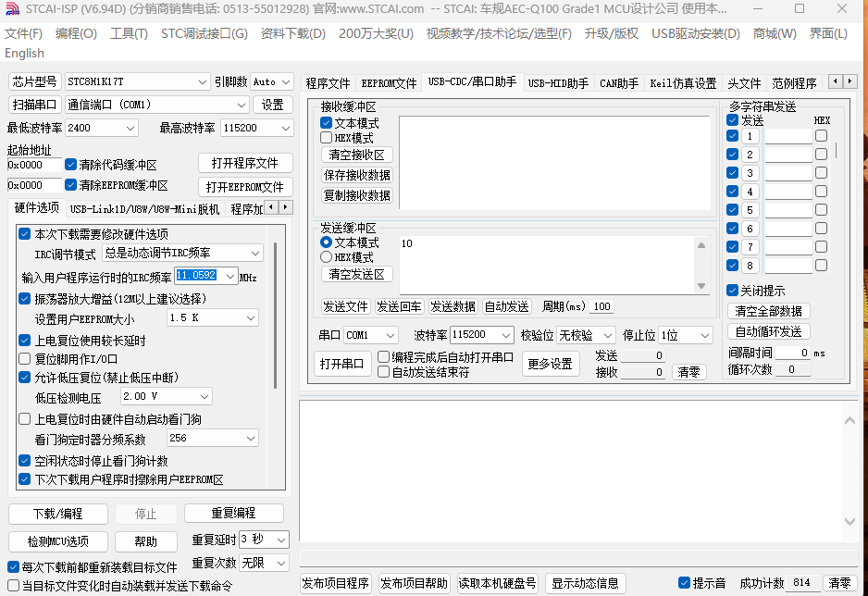Enable HEX checkbox for multi-string row 3
This screenshot has width=868, height=596.
pyautogui.click(x=821, y=173)
